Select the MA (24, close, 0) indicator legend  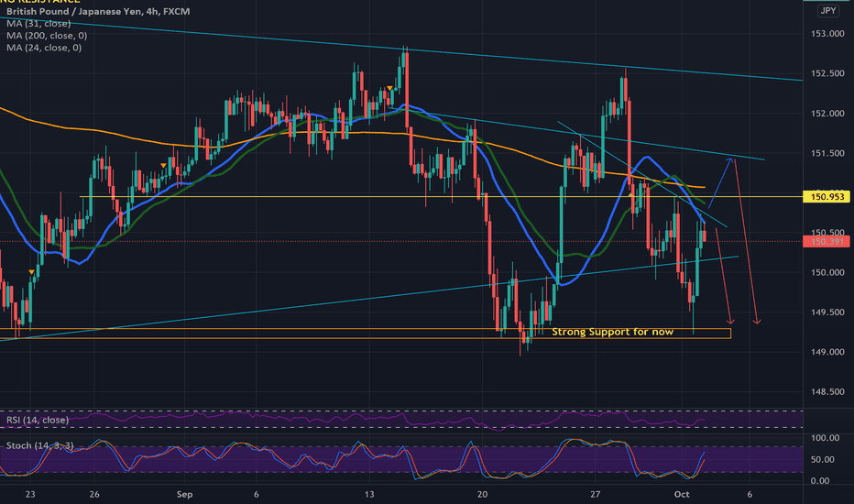(x=44, y=48)
